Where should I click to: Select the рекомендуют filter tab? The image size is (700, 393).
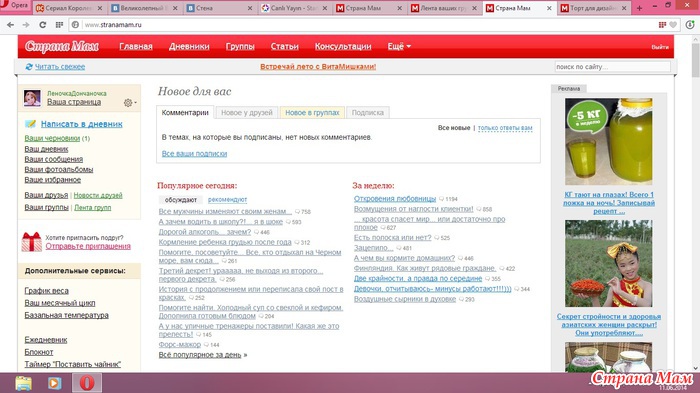click(x=227, y=200)
